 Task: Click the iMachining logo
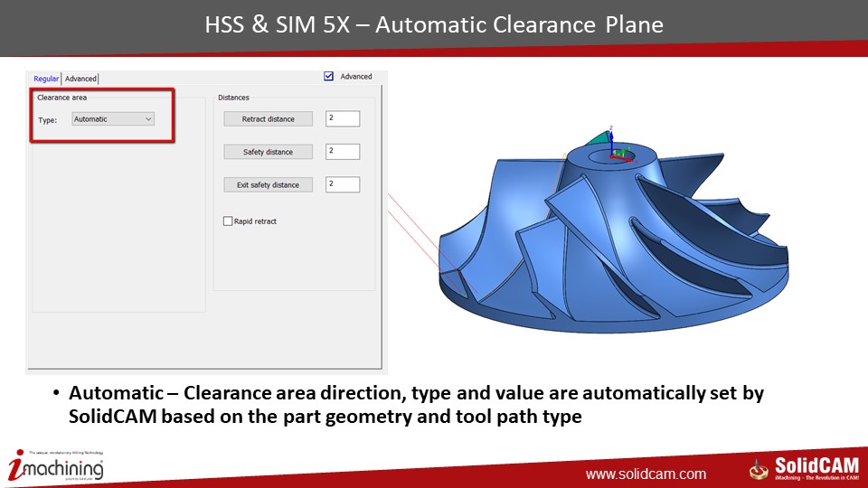tap(56, 466)
